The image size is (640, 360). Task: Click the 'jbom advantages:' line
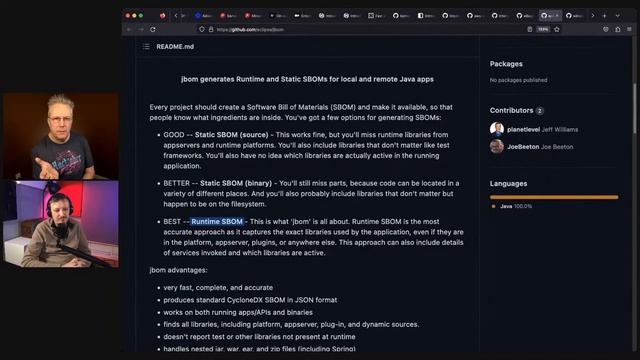point(178,270)
